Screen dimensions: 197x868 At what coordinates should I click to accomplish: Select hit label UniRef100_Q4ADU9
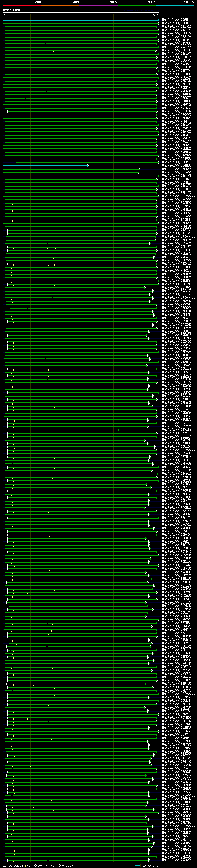[177, 94]
